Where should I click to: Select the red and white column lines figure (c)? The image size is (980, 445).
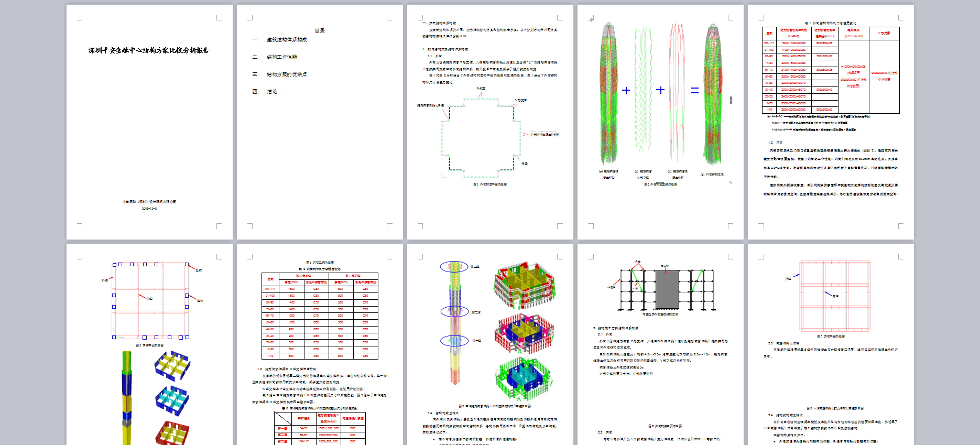677,92
